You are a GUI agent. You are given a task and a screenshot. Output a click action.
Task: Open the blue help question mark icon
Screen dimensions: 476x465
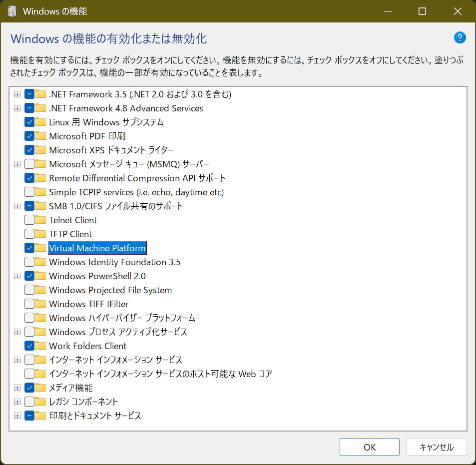460,37
